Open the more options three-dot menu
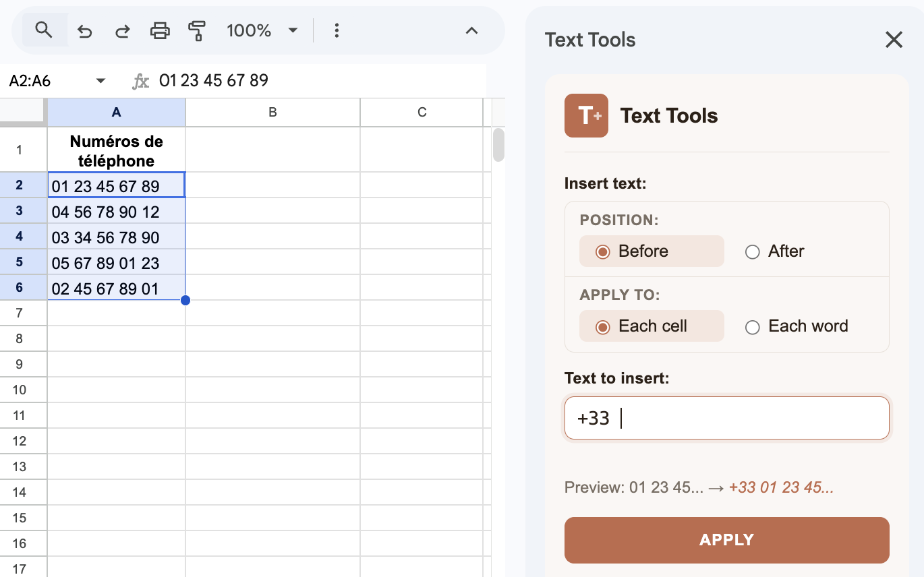The image size is (924, 577). (336, 30)
